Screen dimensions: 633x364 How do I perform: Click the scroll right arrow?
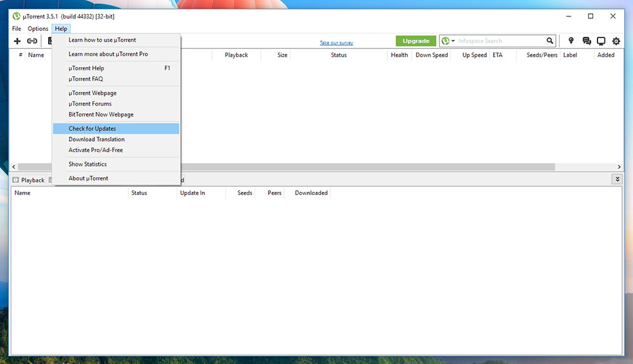pos(619,166)
